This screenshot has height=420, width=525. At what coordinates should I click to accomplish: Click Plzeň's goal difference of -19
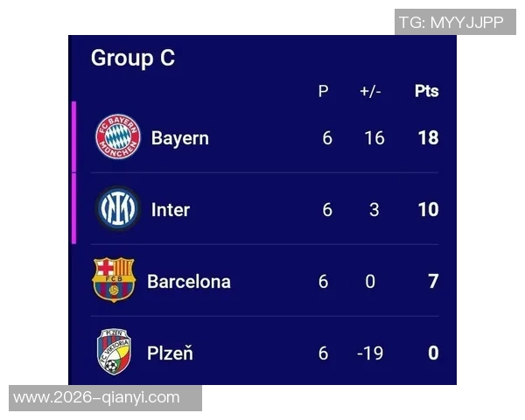372,353
